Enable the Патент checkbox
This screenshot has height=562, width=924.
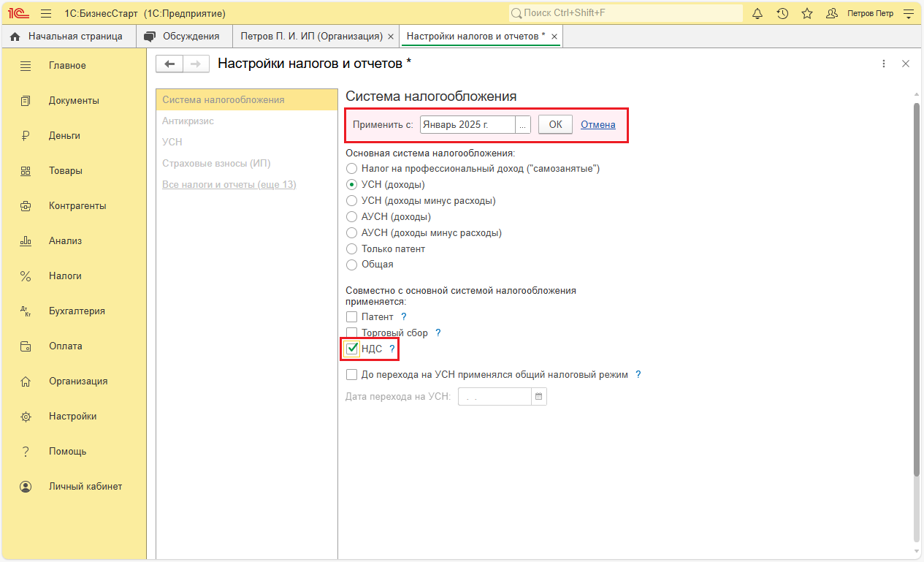point(352,317)
